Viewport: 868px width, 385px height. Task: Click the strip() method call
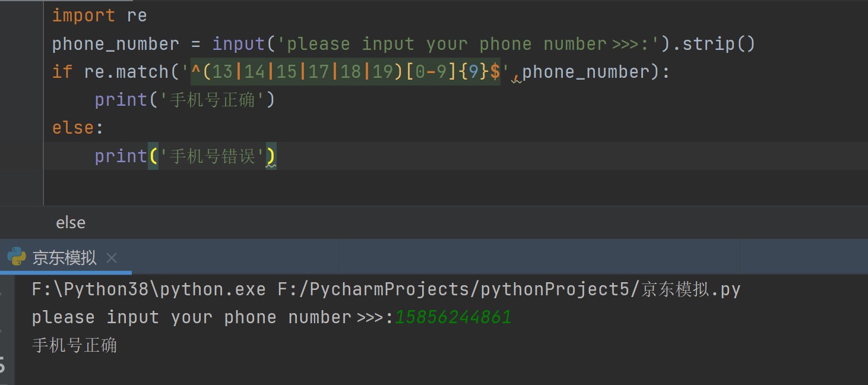click(x=718, y=44)
